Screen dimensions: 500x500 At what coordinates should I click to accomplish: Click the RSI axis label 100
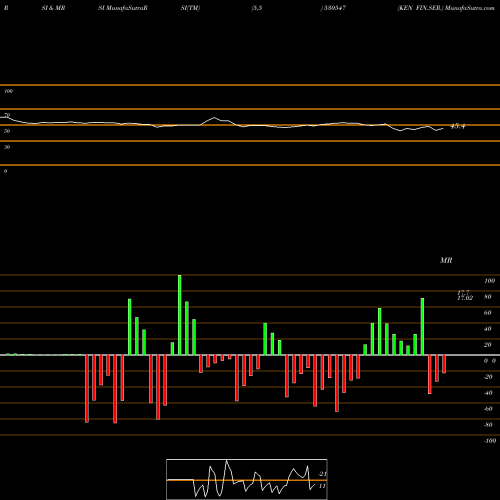point(8,91)
